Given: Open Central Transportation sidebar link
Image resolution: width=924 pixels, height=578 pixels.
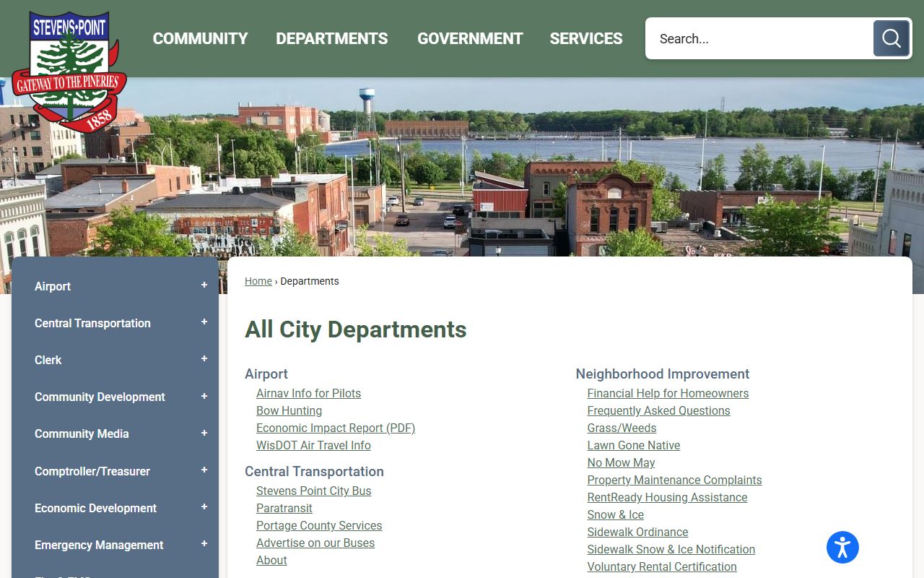Looking at the screenshot, I should point(92,323).
